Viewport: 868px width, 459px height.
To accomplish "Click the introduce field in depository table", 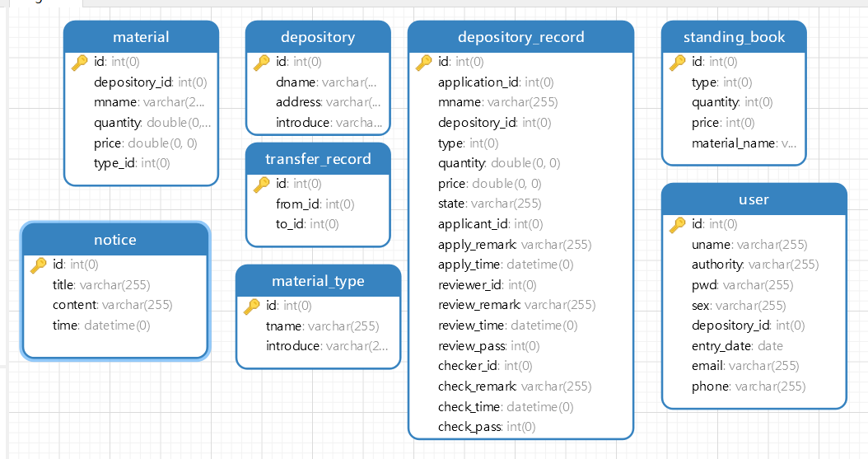I will [x=329, y=123].
